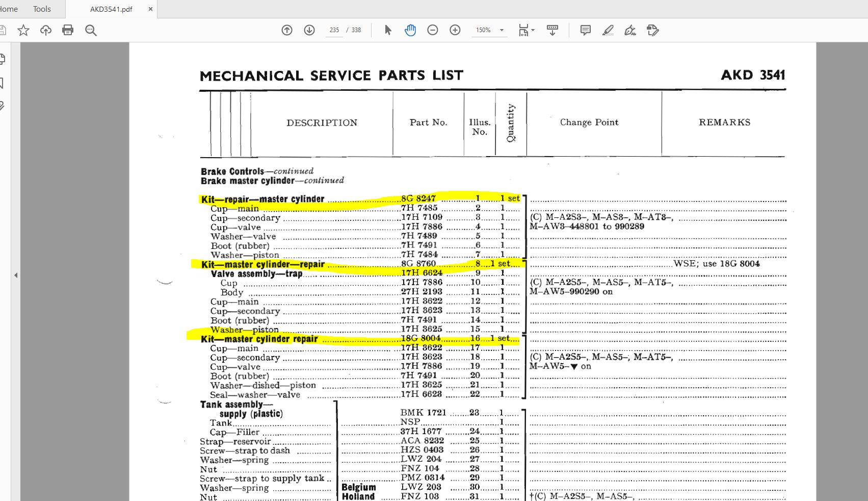Toggle scrolling read mode icon
868x501 pixels.
click(552, 30)
